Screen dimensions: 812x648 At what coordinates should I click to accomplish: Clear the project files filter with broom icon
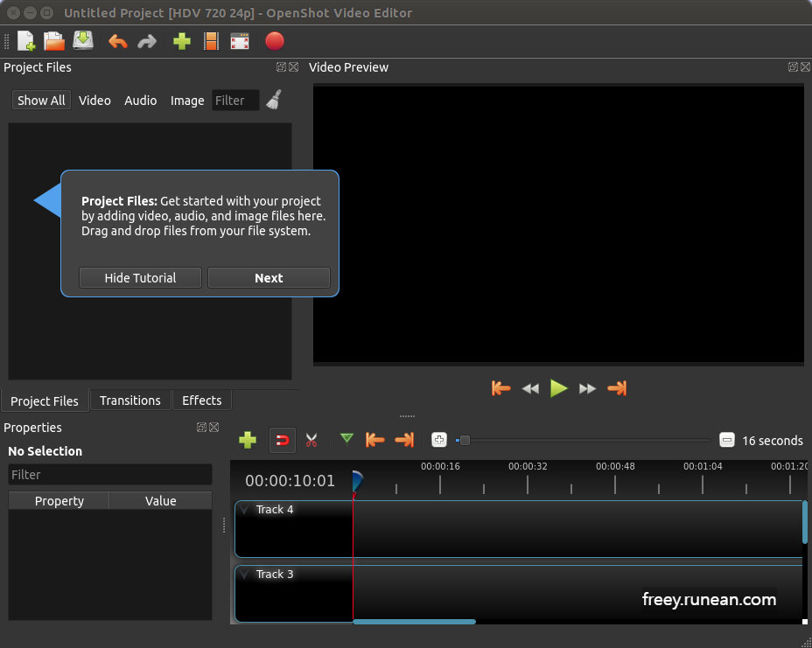[x=275, y=100]
